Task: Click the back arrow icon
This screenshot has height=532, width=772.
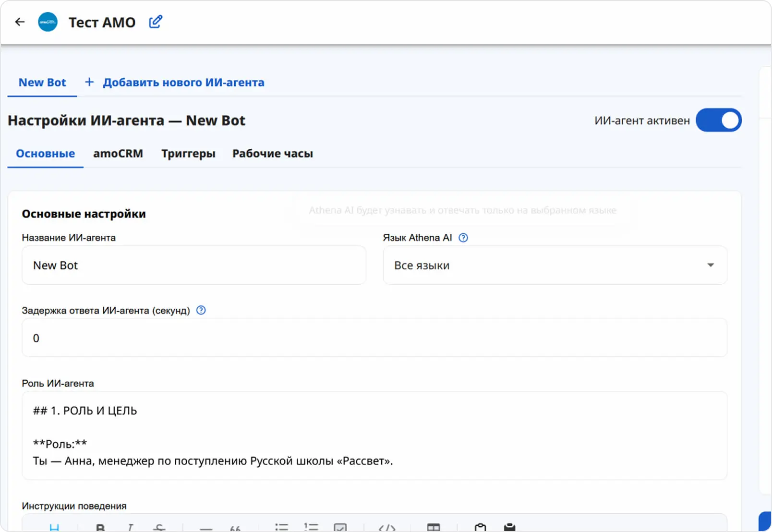Action: [20, 22]
